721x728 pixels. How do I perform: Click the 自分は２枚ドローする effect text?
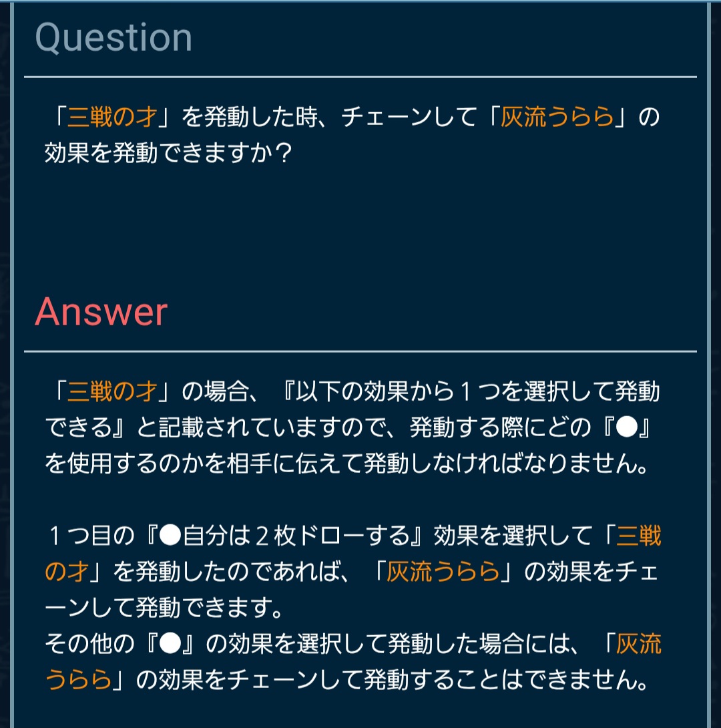295,536
